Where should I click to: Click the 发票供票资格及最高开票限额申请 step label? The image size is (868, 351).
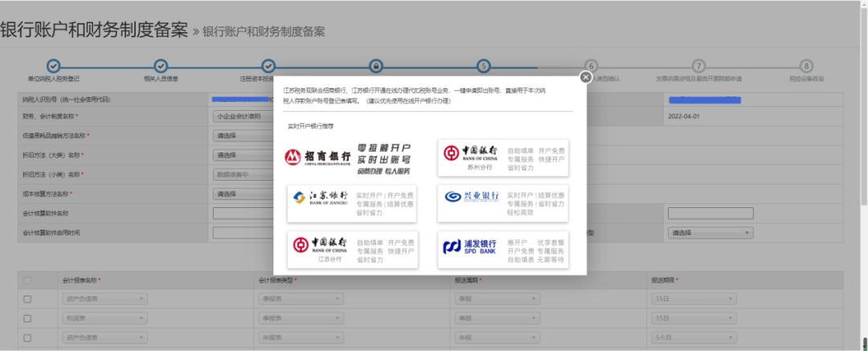coord(698,80)
